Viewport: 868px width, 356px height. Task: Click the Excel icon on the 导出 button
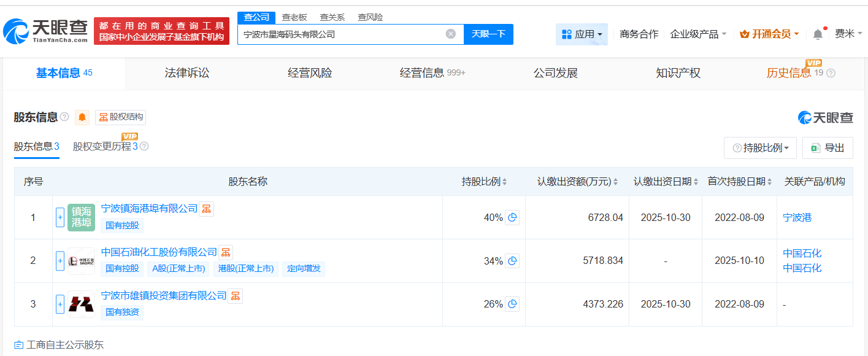point(816,147)
